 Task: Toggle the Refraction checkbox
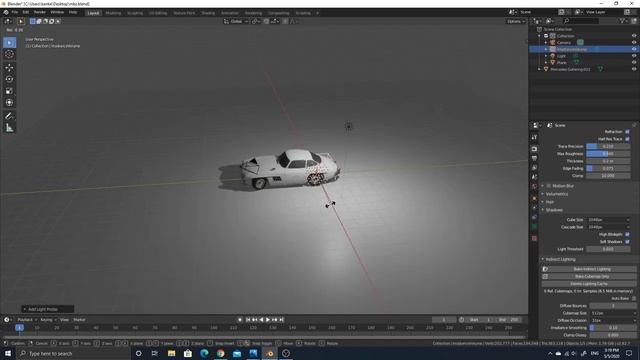[x=627, y=132]
